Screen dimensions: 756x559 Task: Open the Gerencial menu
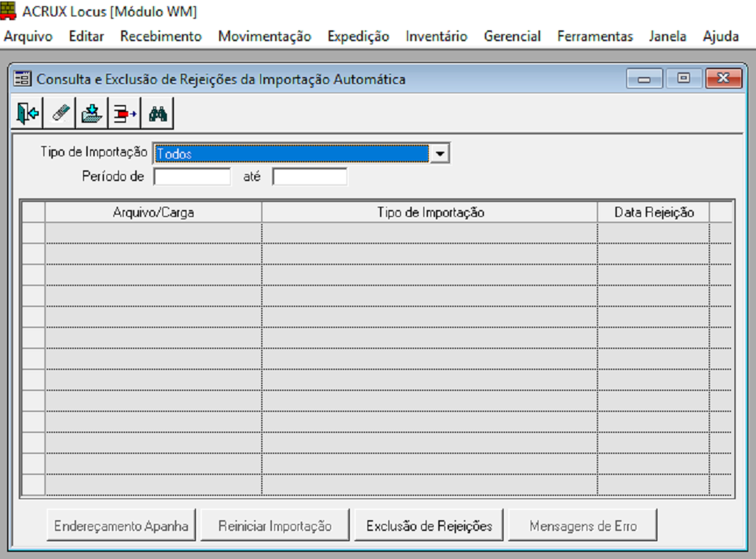512,37
